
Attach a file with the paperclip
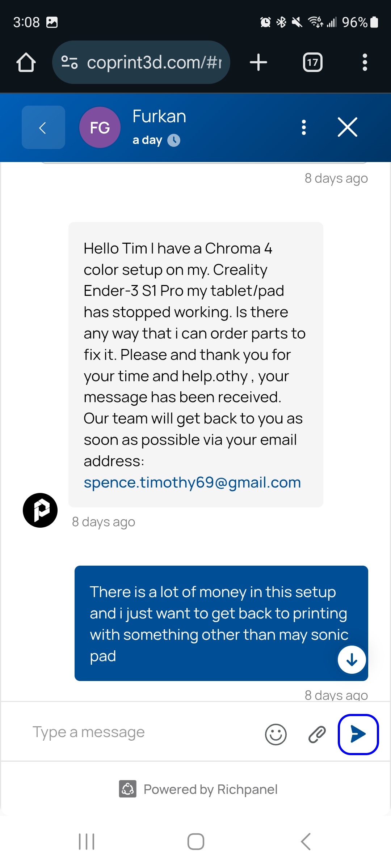(x=317, y=734)
